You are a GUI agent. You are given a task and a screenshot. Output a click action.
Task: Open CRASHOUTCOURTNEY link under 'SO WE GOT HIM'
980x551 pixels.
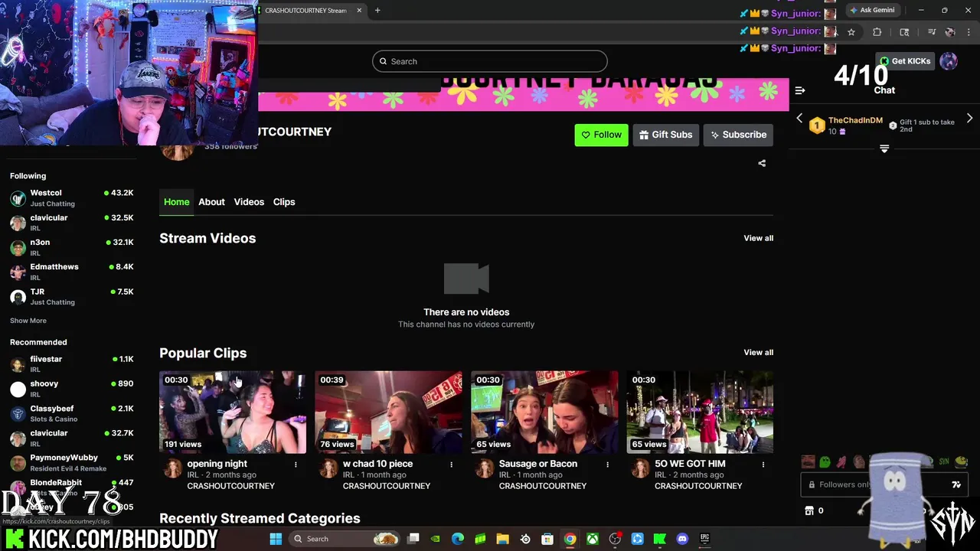[698, 486]
